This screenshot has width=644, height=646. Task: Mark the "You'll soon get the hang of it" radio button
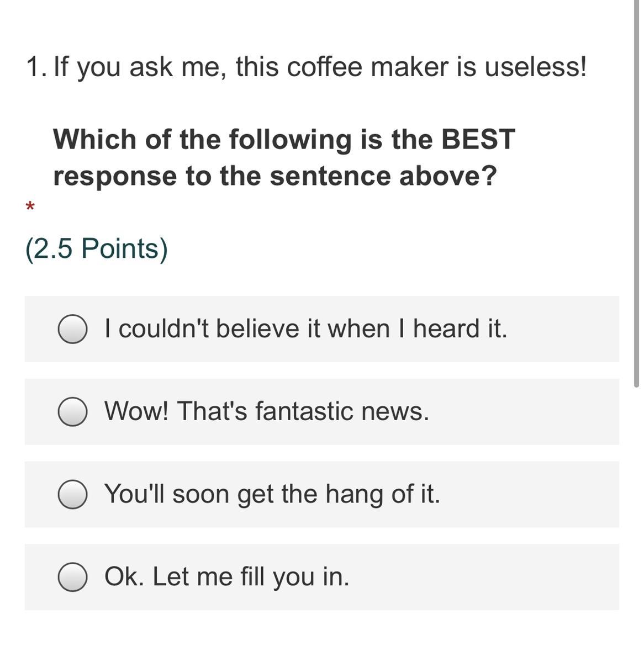[x=72, y=494]
